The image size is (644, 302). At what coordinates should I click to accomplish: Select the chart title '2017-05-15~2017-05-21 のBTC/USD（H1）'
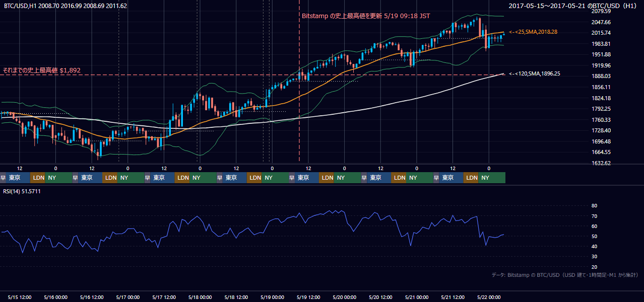(573, 6)
